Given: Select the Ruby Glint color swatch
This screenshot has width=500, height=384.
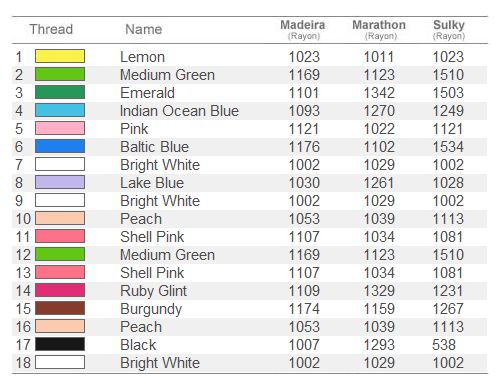Looking at the screenshot, I should click(x=60, y=290).
